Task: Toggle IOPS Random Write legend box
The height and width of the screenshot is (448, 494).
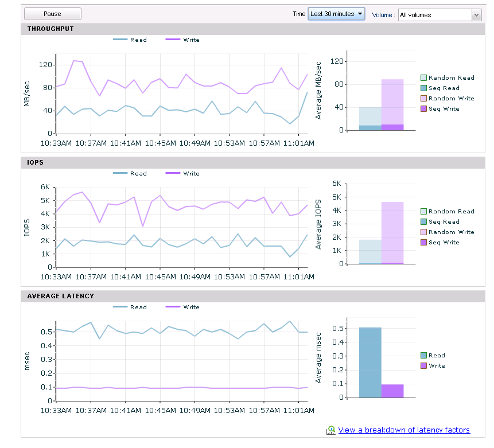Action: tap(424, 232)
